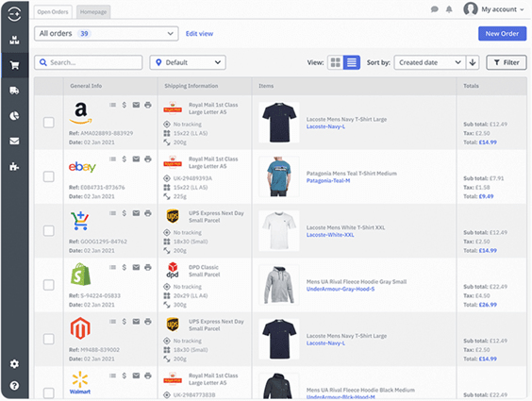Screen dimensions: 532x401
Task: Open the All orders view dropdown
Action: click(x=107, y=34)
